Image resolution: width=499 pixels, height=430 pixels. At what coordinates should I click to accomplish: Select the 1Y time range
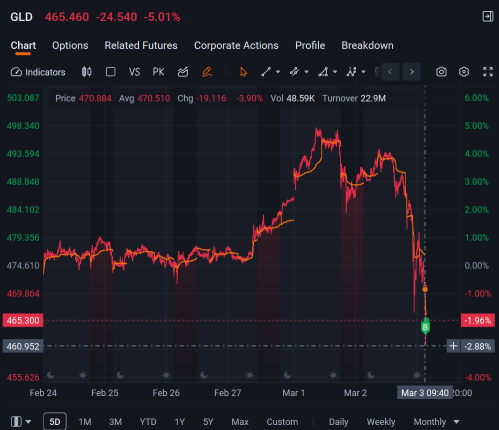(x=180, y=422)
